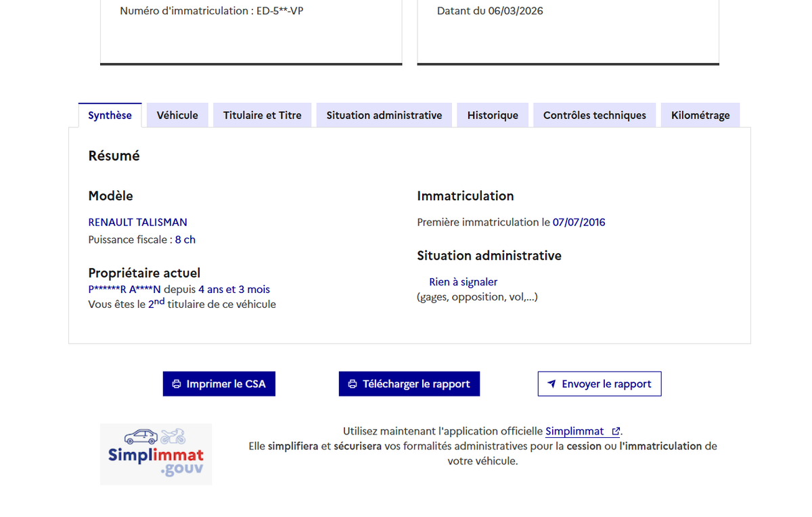Click the (gages, opposition, vol,...) note
812x517 pixels.
pos(477,296)
